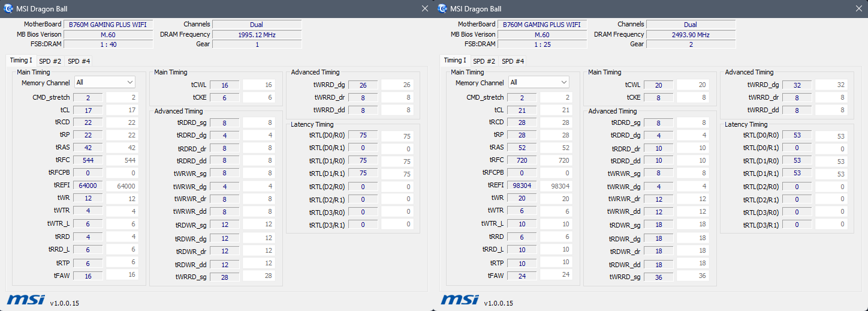Image resolution: width=868 pixels, height=311 pixels.
Task: Click the tREFI field showing 98304
Action: [x=522, y=186]
